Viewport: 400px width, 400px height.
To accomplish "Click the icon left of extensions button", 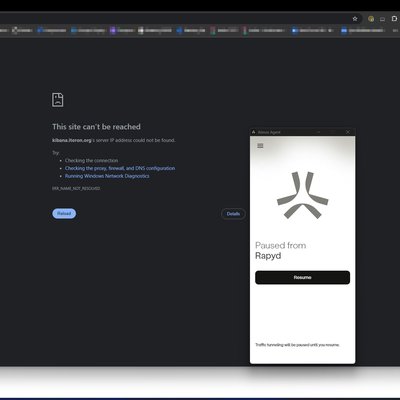I will (x=382, y=19).
